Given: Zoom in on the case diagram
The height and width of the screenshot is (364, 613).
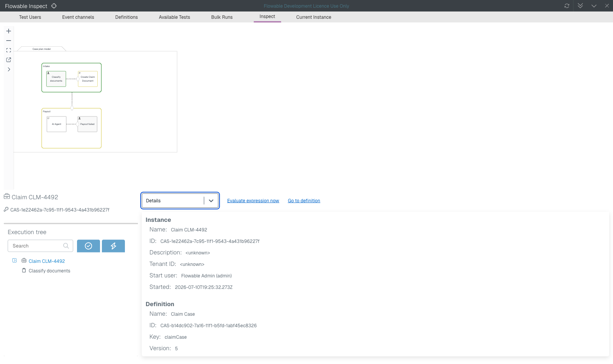Looking at the screenshot, I should pyautogui.click(x=8, y=31).
